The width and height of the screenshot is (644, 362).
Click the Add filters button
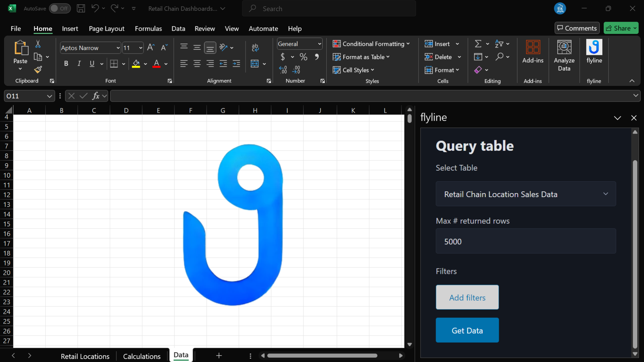pyautogui.click(x=467, y=297)
